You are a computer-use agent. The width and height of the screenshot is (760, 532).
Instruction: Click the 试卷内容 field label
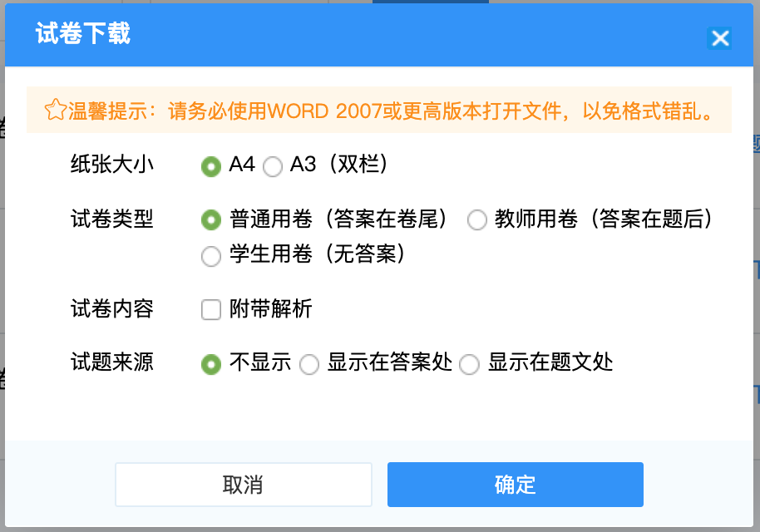[x=112, y=309]
